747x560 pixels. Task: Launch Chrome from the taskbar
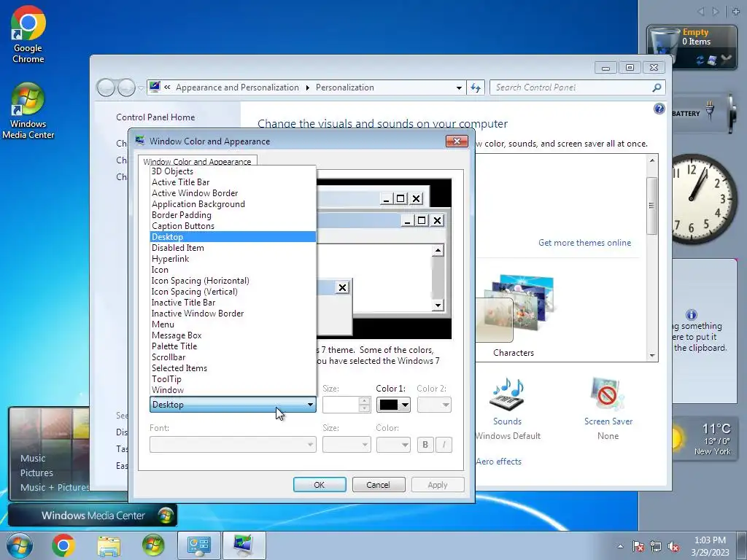point(63,545)
